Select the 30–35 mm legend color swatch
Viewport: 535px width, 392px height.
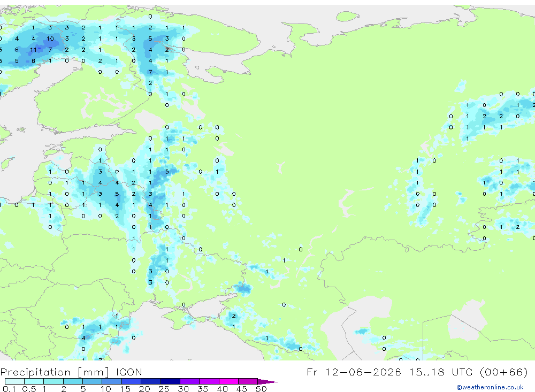click(x=190, y=381)
